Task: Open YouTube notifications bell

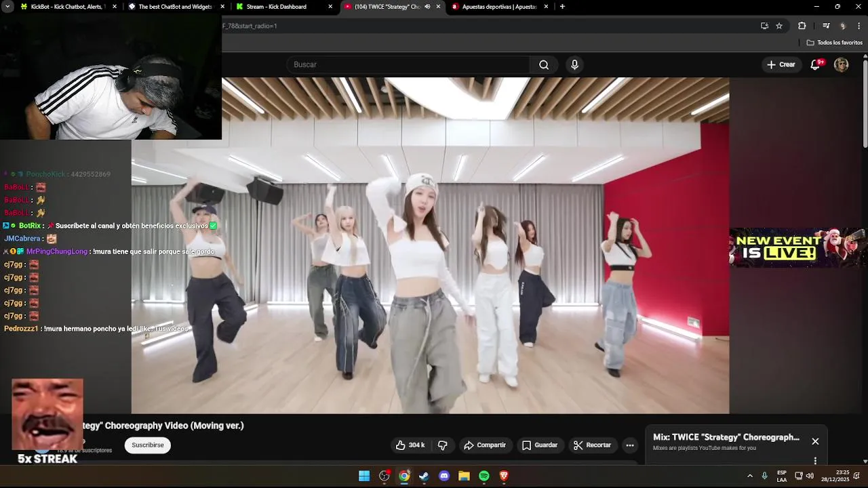Action: 816,64
